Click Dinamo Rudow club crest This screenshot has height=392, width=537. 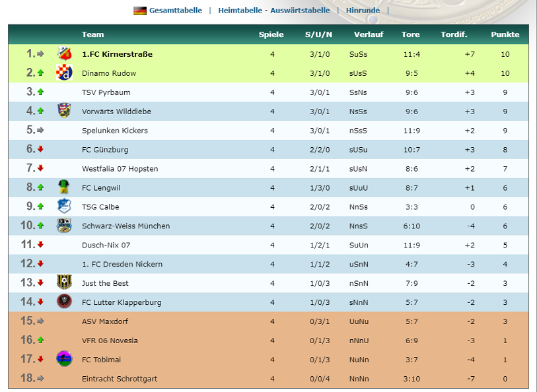click(64, 73)
